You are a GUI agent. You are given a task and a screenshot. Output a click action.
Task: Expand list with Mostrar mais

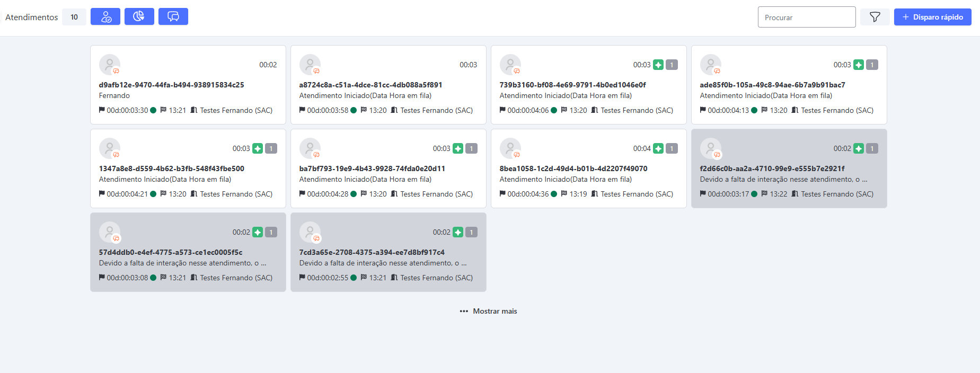[488, 311]
